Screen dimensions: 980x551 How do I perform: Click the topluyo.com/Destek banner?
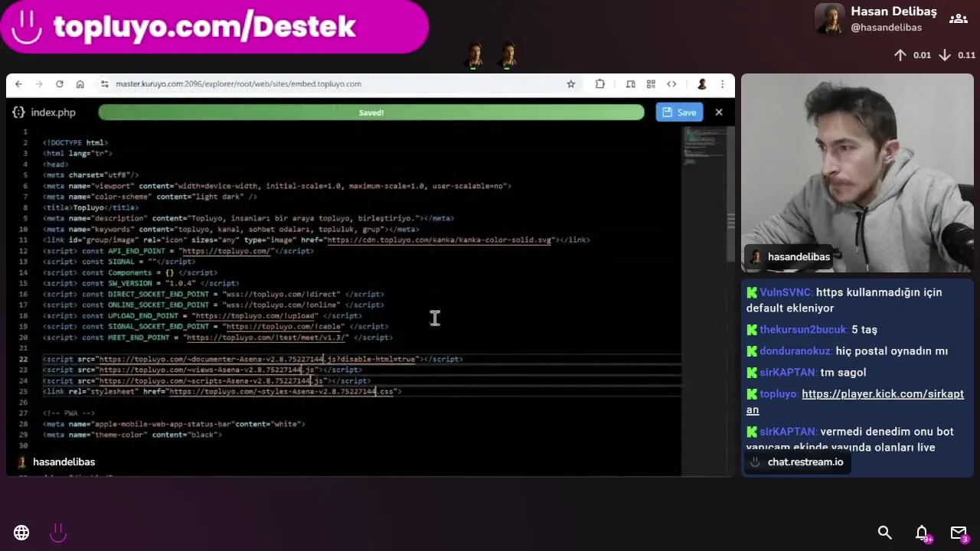(x=214, y=26)
